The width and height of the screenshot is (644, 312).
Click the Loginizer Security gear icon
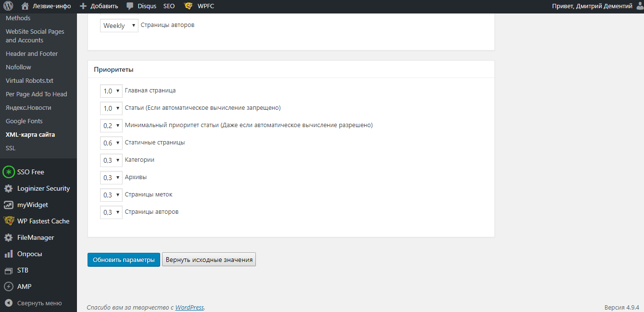[9, 189]
